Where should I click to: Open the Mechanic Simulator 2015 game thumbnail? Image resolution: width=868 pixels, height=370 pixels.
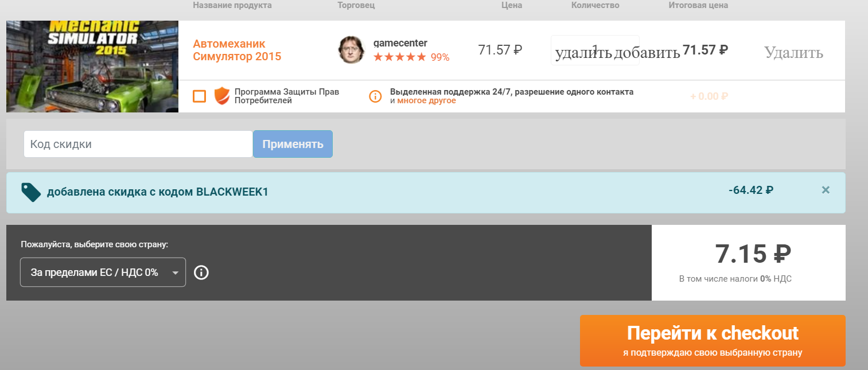point(92,67)
